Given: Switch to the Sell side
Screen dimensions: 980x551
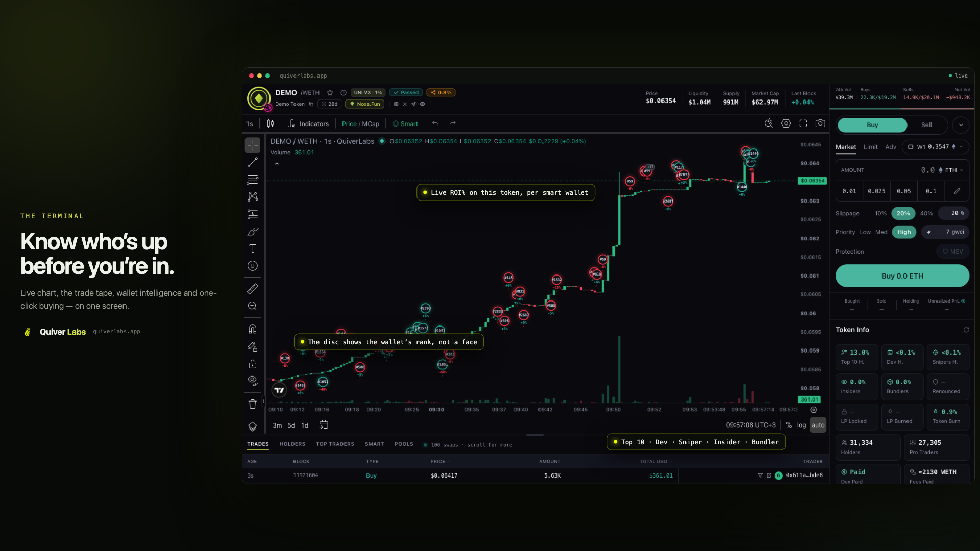Looking at the screenshot, I should coord(926,125).
